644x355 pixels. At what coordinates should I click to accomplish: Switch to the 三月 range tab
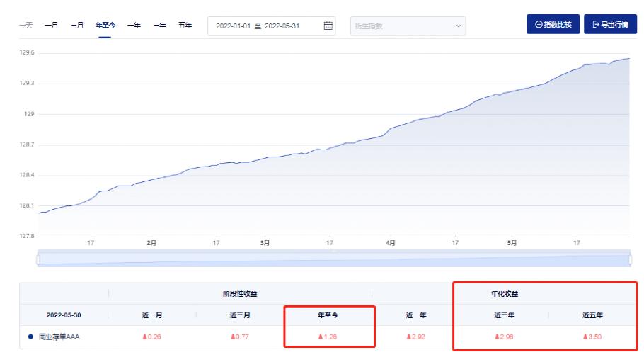77,25
